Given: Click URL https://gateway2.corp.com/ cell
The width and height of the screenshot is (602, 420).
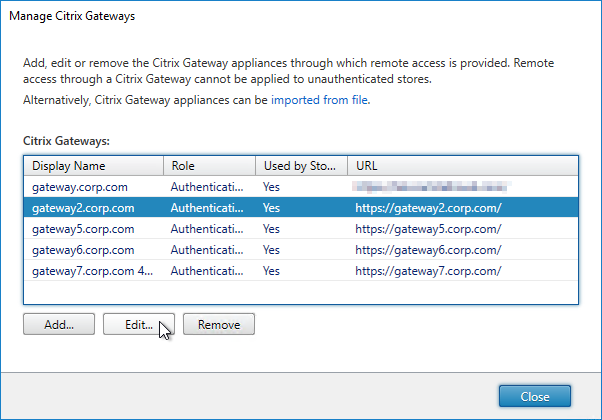Looking at the screenshot, I should point(428,208).
